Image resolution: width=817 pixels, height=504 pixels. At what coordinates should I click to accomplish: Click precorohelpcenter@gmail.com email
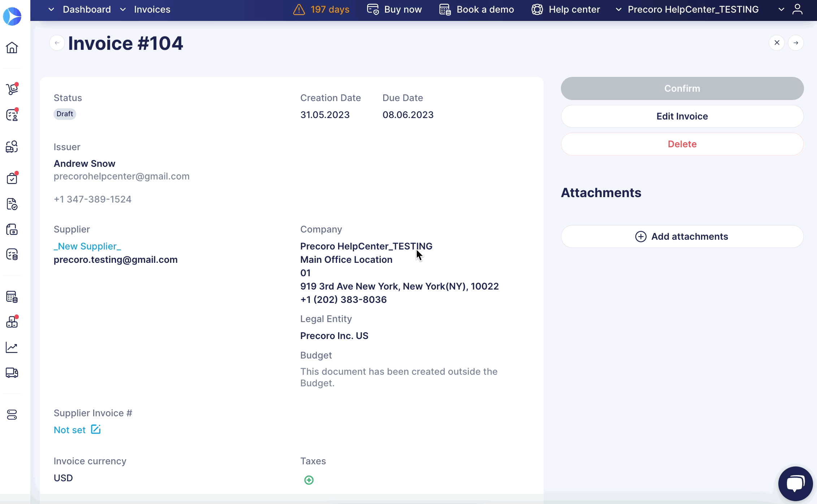pos(121,176)
